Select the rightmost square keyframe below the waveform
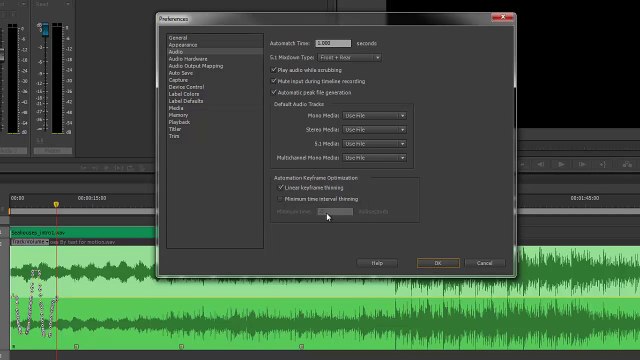640x360 pixels. [x=302, y=347]
